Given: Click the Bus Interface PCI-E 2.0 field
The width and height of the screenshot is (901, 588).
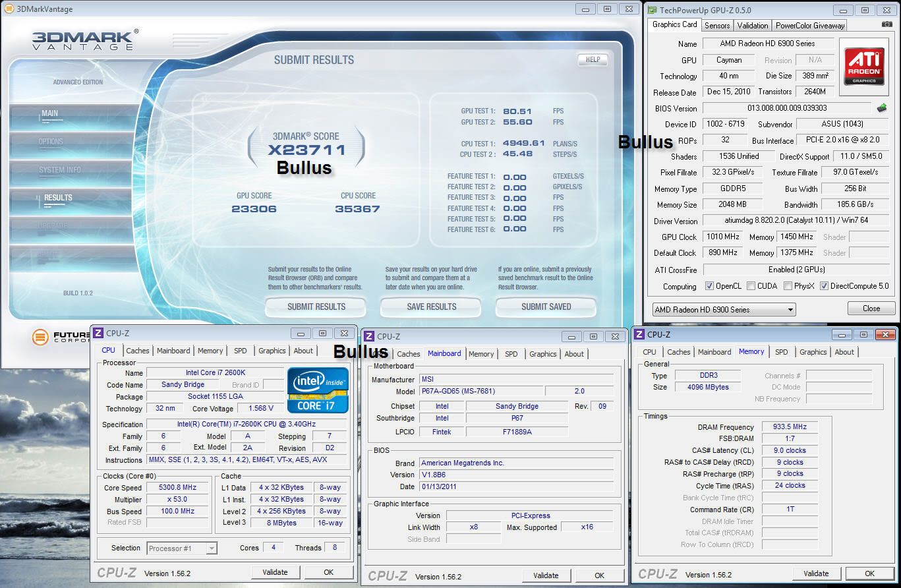Looking at the screenshot, I should (842, 140).
